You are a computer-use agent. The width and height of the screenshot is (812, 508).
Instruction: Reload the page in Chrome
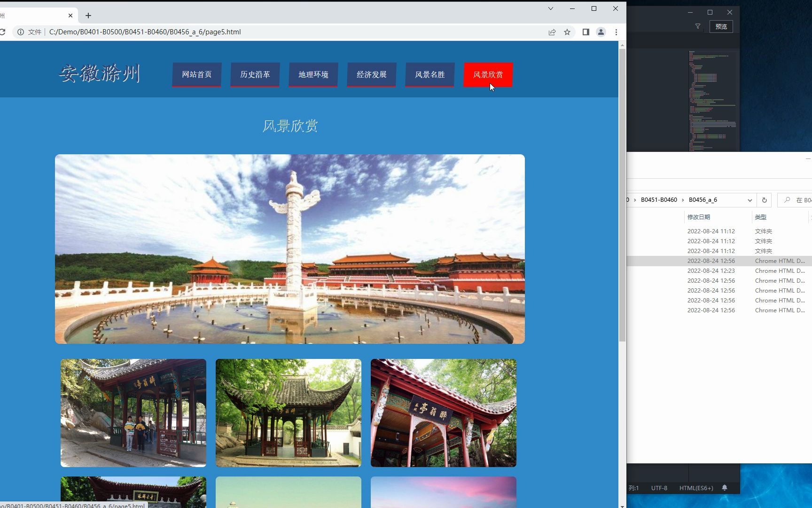tap(2, 32)
